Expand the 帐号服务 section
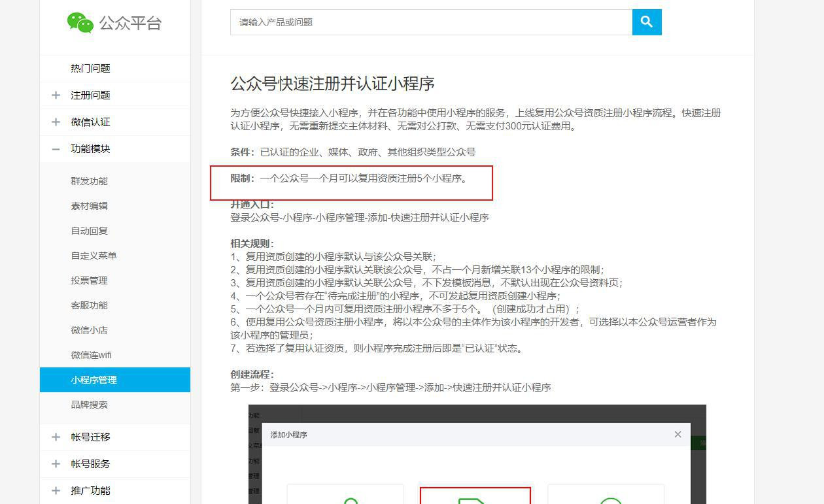The image size is (824, 504). pyautogui.click(x=56, y=464)
